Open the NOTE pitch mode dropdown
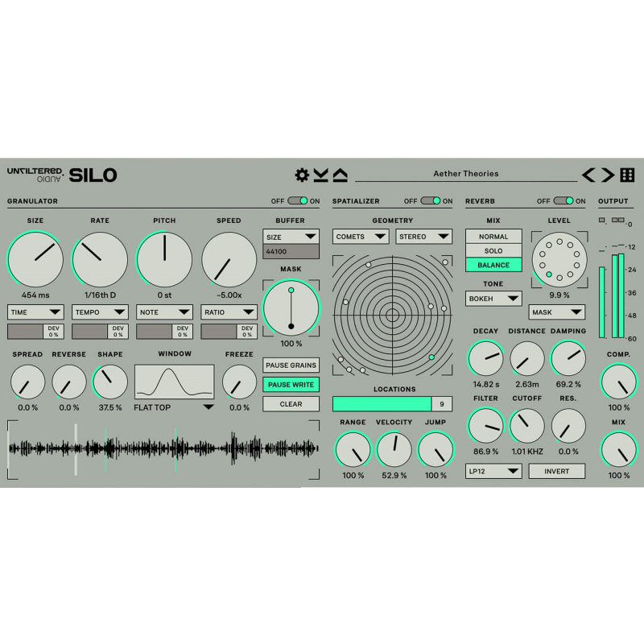This screenshot has width=644, height=644. click(x=164, y=312)
